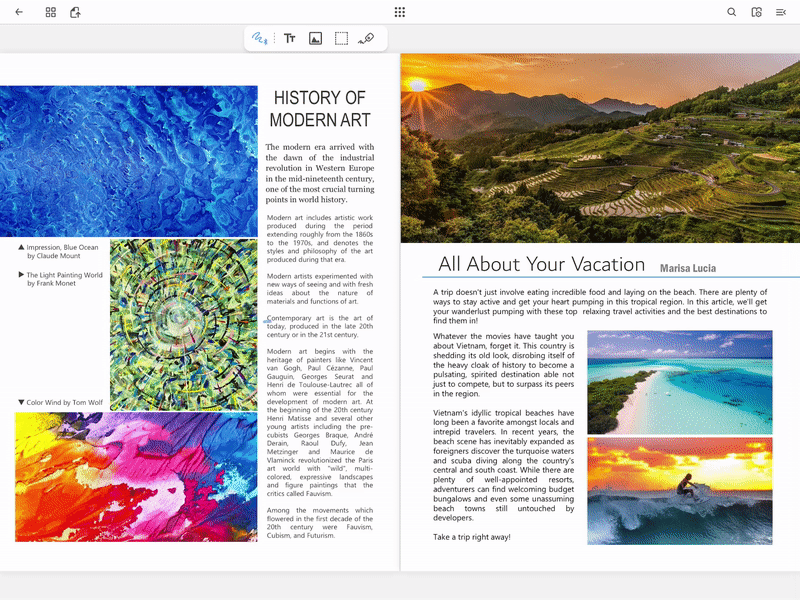This screenshot has width=800, height=600.
Task: Click the paragraph starting "Modern art includes"
Action: [320, 238]
